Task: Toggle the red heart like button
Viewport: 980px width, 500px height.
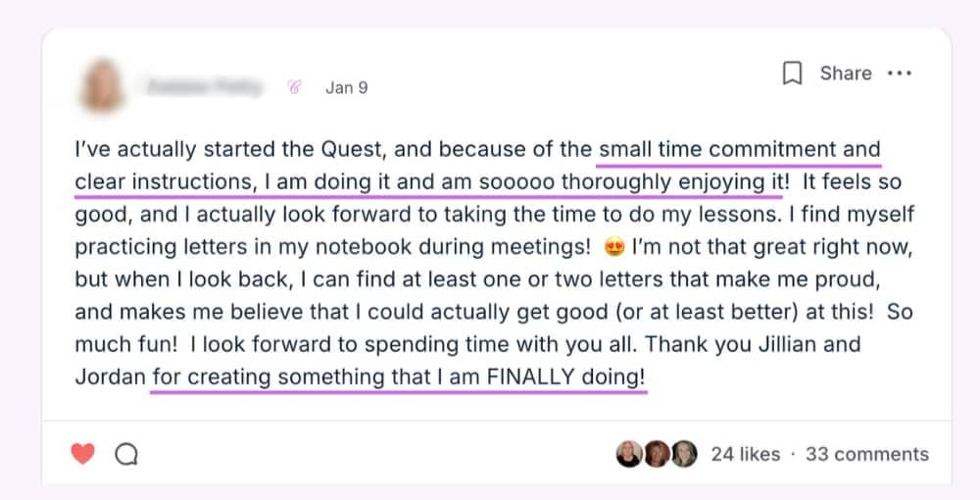Action: tap(83, 454)
